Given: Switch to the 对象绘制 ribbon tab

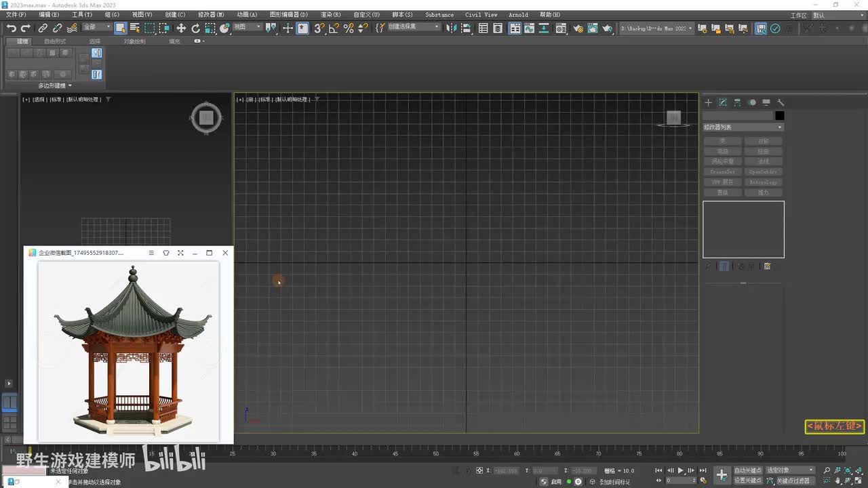Looking at the screenshot, I should 134,41.
